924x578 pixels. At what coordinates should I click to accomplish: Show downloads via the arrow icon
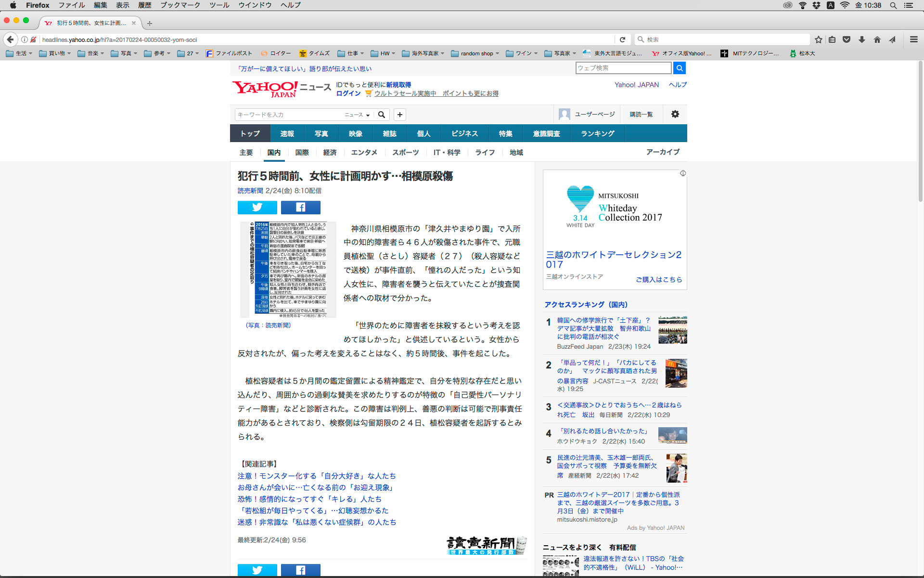pos(862,39)
